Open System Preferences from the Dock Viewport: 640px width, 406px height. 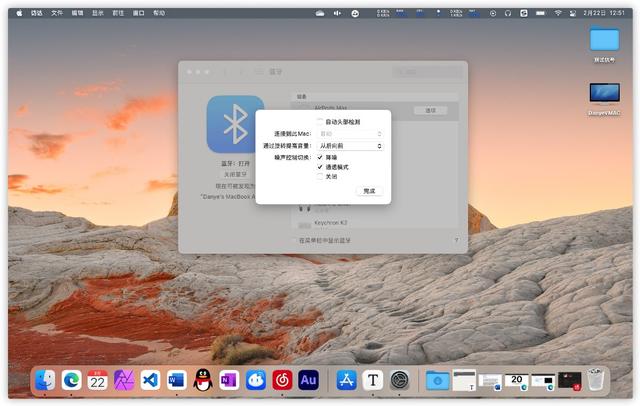pos(400,380)
